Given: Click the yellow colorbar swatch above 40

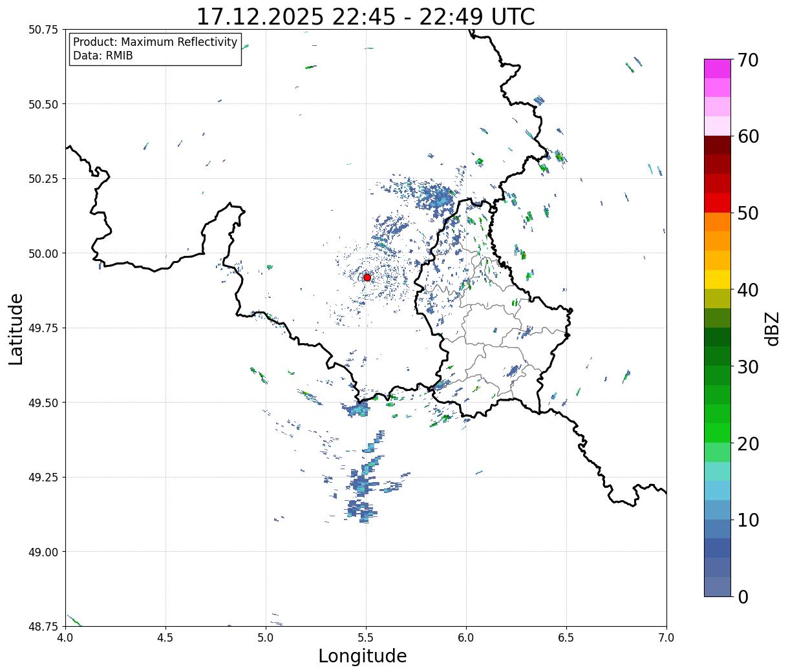Looking at the screenshot, I should (x=718, y=279).
